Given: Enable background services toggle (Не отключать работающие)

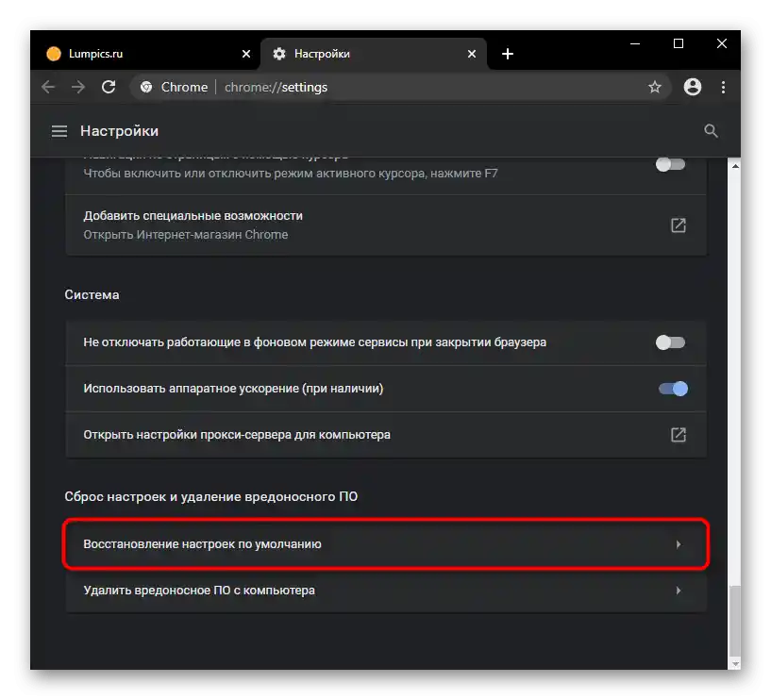Looking at the screenshot, I should pyautogui.click(x=670, y=342).
